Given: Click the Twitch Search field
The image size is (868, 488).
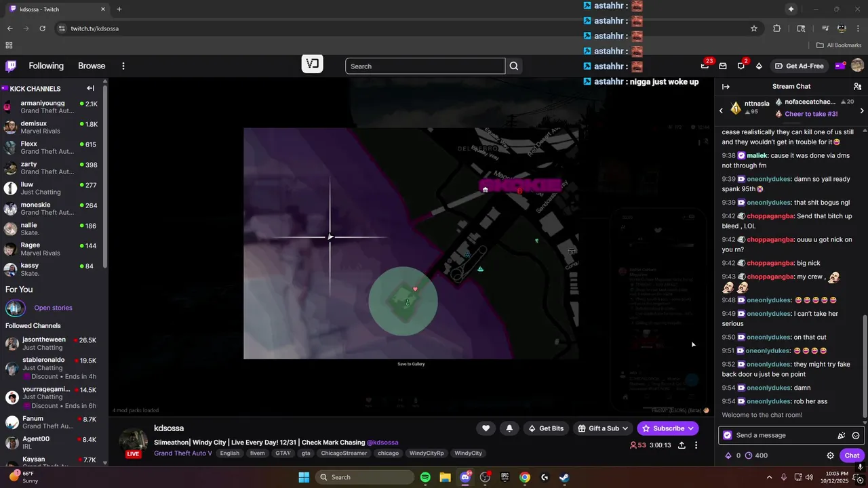Looking at the screenshot, I should [x=425, y=66].
